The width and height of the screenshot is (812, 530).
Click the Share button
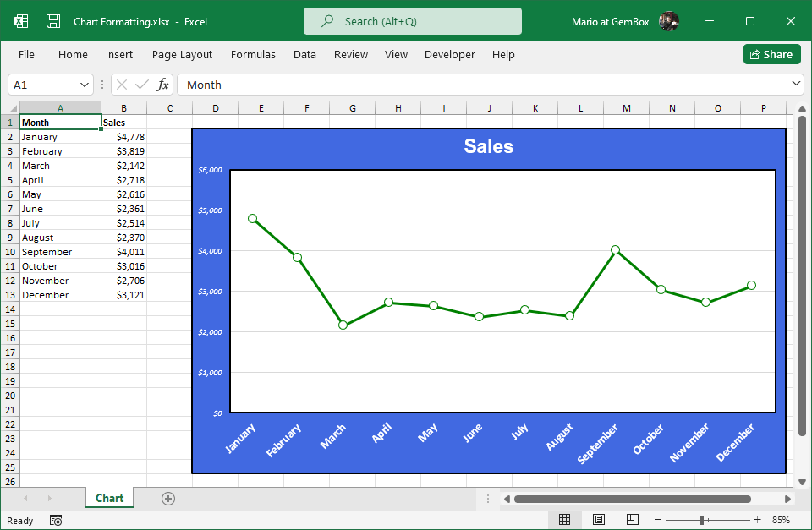coord(771,54)
